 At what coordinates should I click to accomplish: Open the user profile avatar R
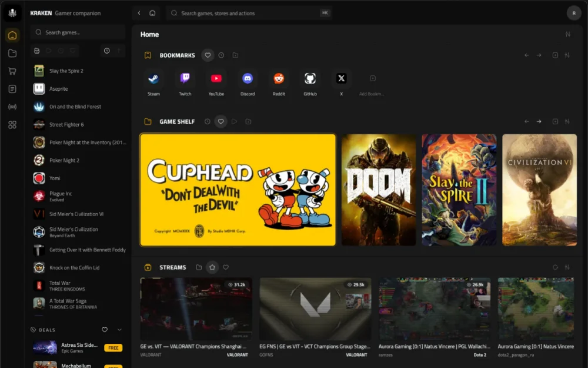pyautogui.click(x=574, y=13)
